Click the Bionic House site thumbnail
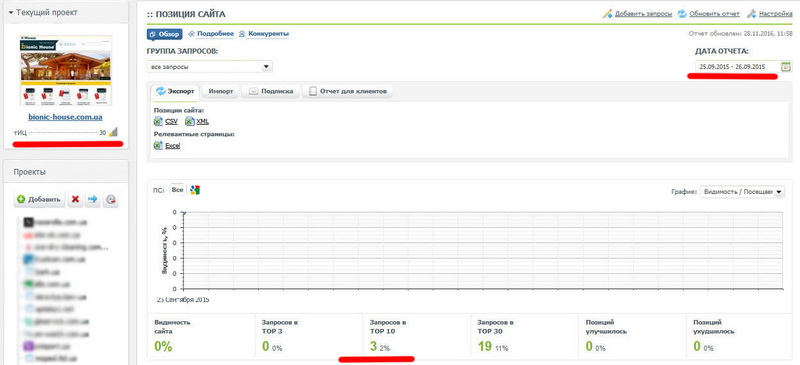 66,70
